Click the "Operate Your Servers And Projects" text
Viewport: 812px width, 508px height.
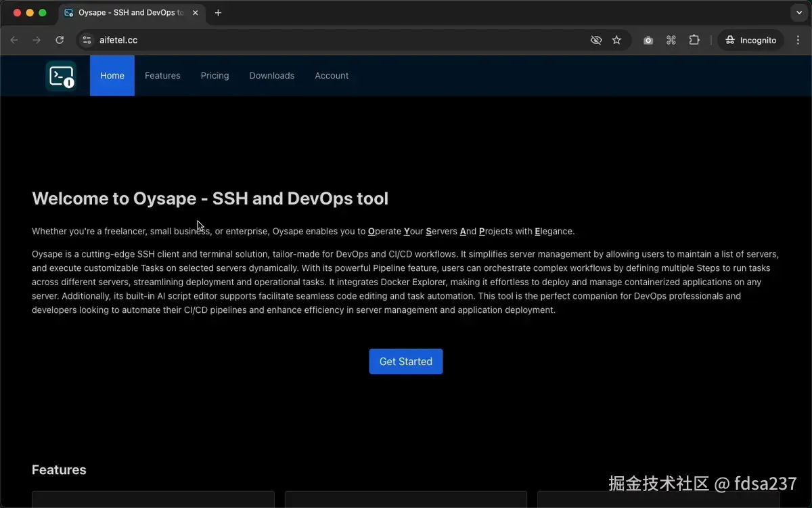click(441, 232)
